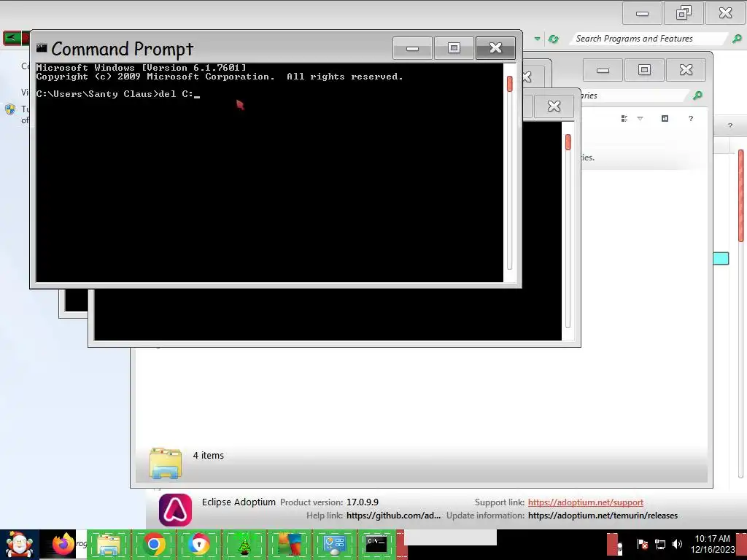
Task: Click the Santa Claus Start button
Action: (x=19, y=545)
